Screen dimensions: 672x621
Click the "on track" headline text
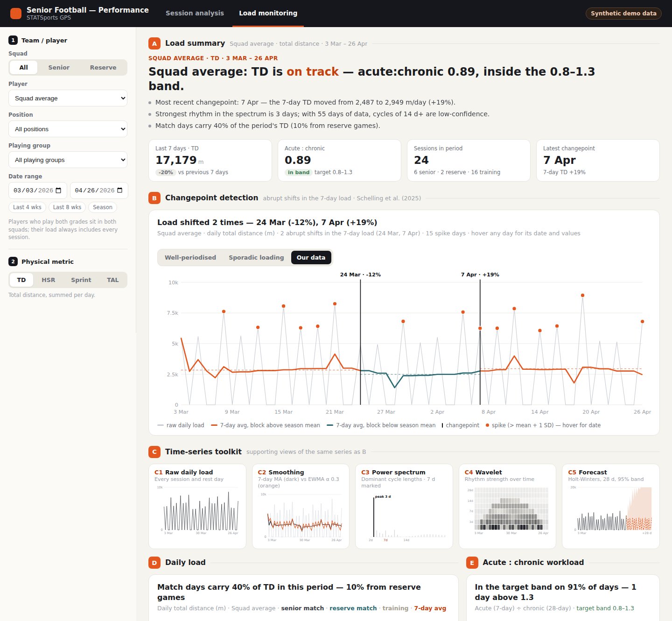(313, 71)
